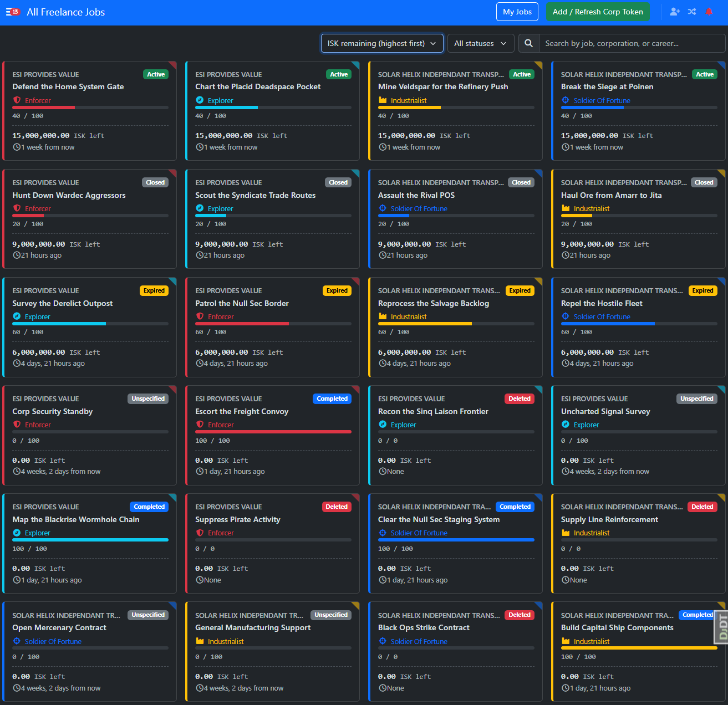Click factory icon on Supply Line Reinforcement card
This screenshot has height=705, width=728.
click(566, 533)
